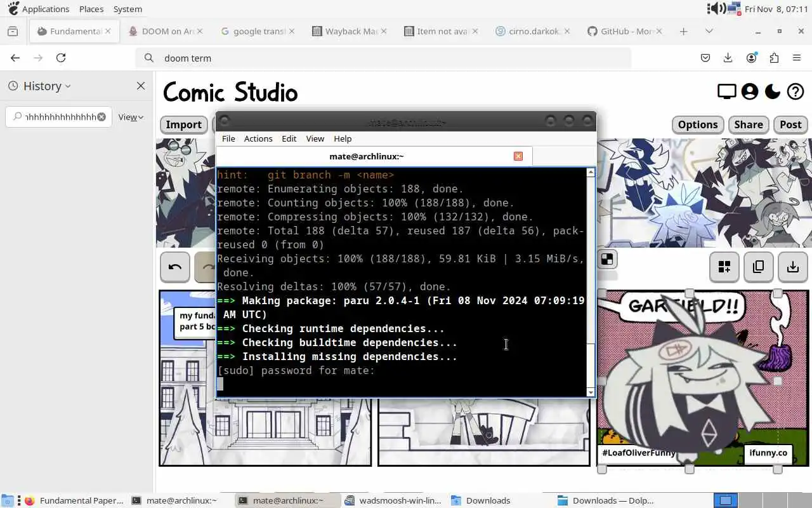Clear the history search field text
812x508 pixels.
[101, 117]
